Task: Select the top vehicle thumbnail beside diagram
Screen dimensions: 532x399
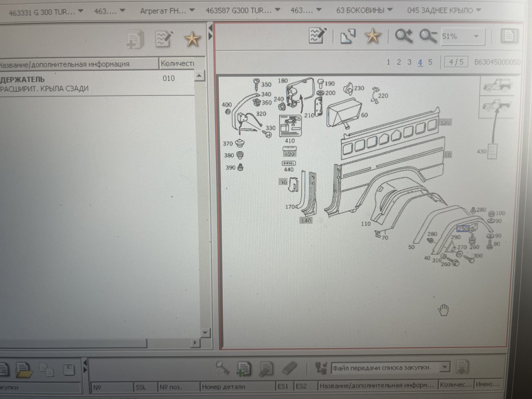Action: [x=497, y=86]
